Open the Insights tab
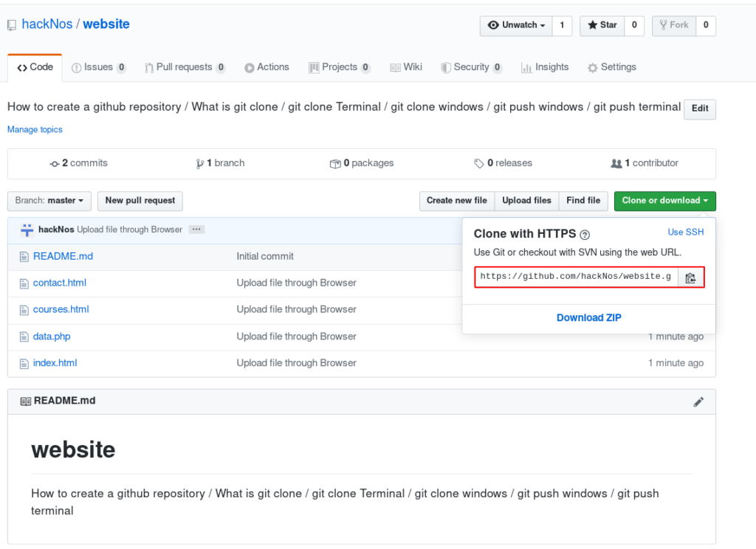Screen dimensions: 756x549 click(x=545, y=67)
